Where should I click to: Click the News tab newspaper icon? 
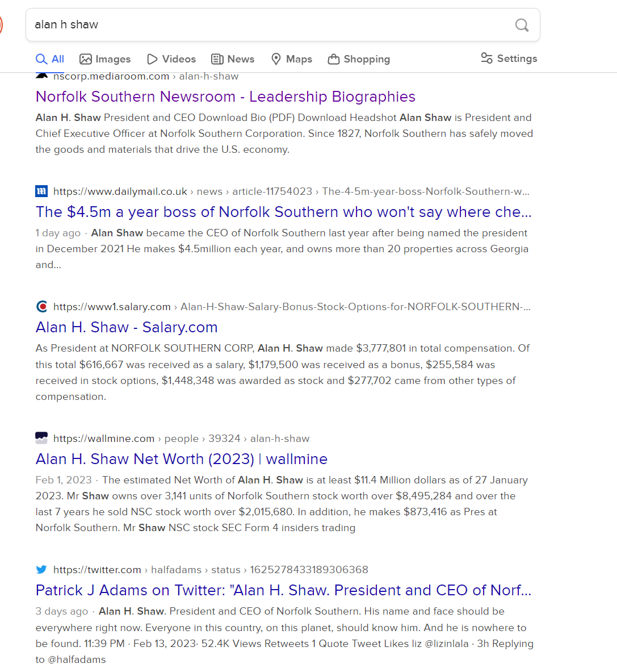[x=217, y=59]
